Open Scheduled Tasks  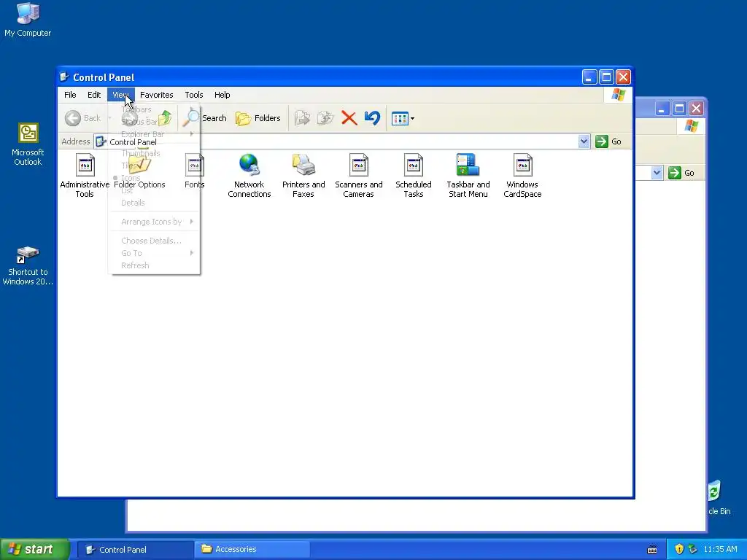click(413, 175)
